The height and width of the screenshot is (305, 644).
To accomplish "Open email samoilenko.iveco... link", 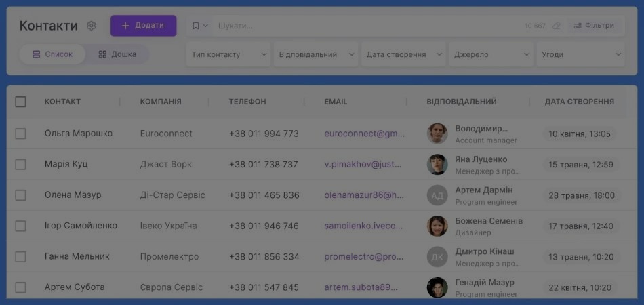I will click(x=363, y=226).
